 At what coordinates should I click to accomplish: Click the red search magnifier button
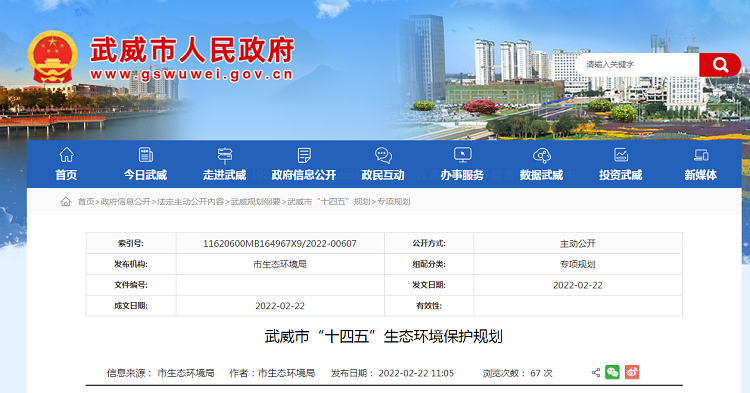(720, 65)
